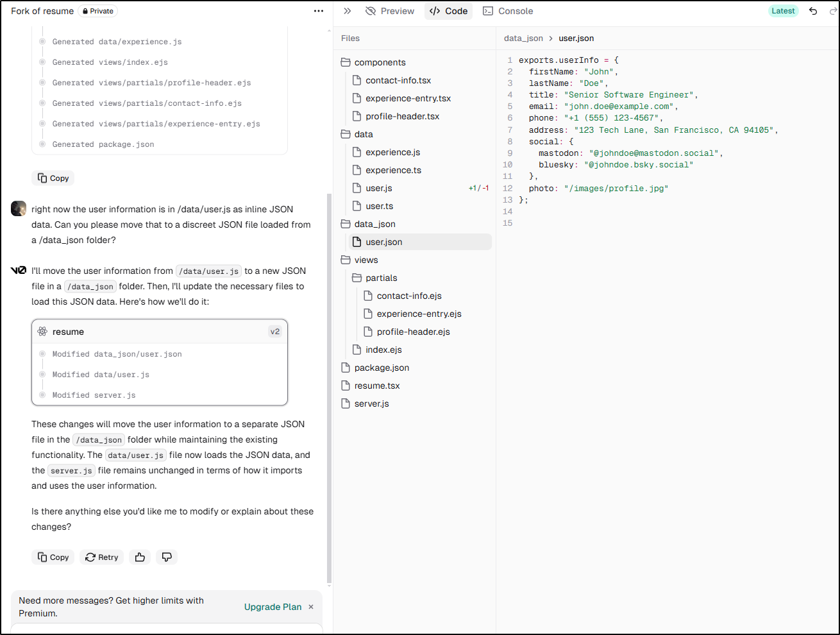This screenshot has width=840, height=635.
Task: Select the Latest version badge
Action: [783, 11]
